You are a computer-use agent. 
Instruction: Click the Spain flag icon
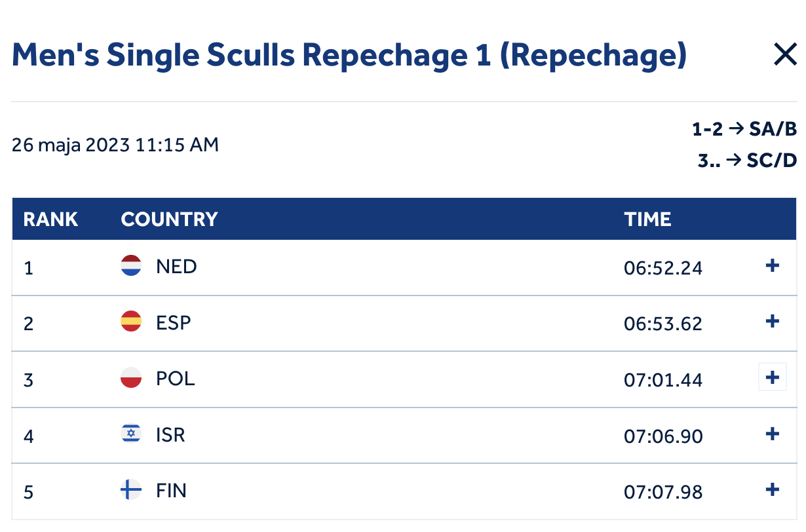click(x=131, y=321)
